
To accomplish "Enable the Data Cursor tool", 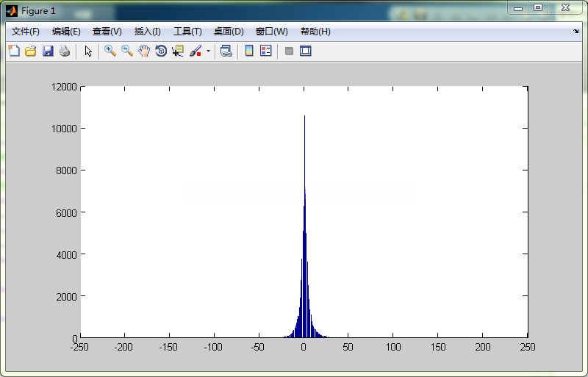I will [178, 51].
